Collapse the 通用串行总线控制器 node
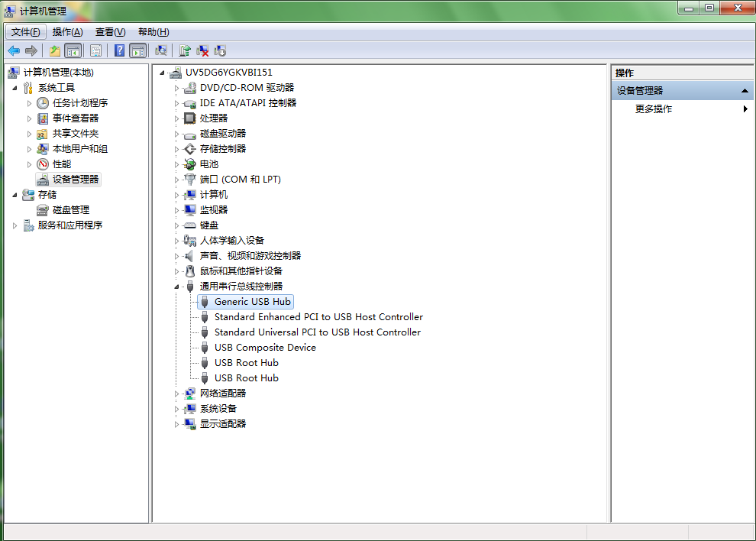This screenshot has width=756, height=541. (176, 286)
